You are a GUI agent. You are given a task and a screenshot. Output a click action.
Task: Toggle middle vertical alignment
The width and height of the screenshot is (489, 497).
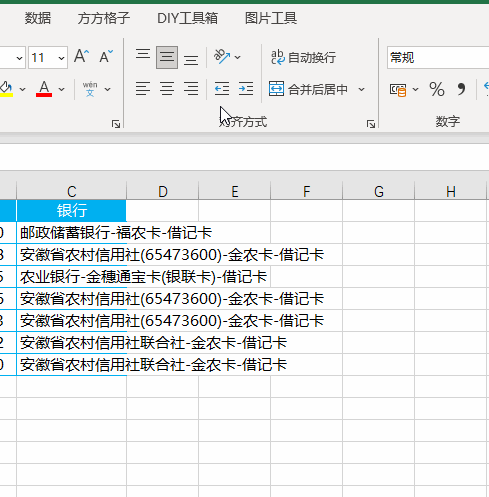pyautogui.click(x=167, y=57)
